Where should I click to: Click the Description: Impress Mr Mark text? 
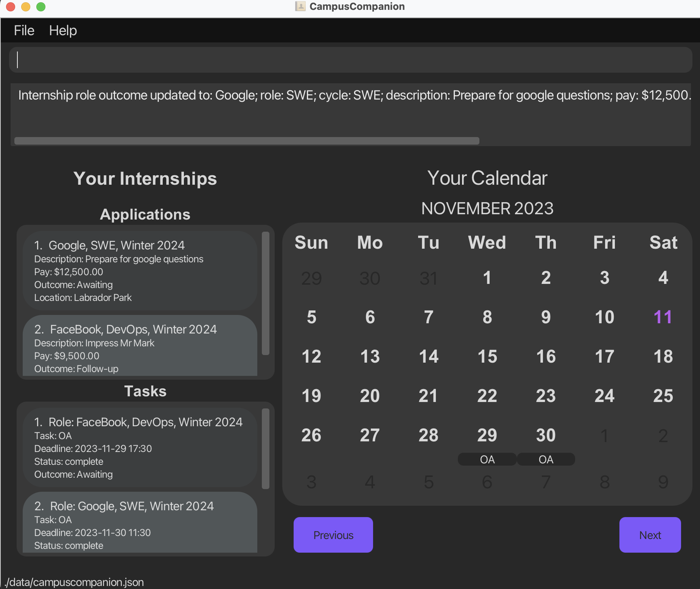94,343
